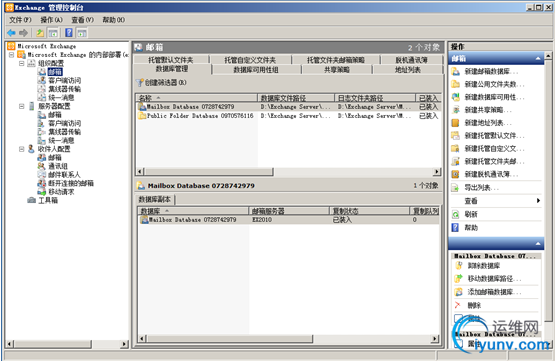555x361 pixels.
Task: Switch to 脱机通讯簿 tab
Action: [x=412, y=60]
